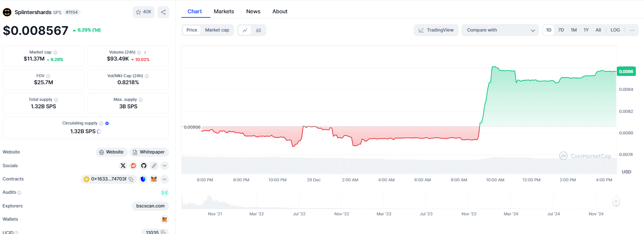This screenshot has width=644, height=234.
Task: Set chart range to 1D
Action: [549, 30]
